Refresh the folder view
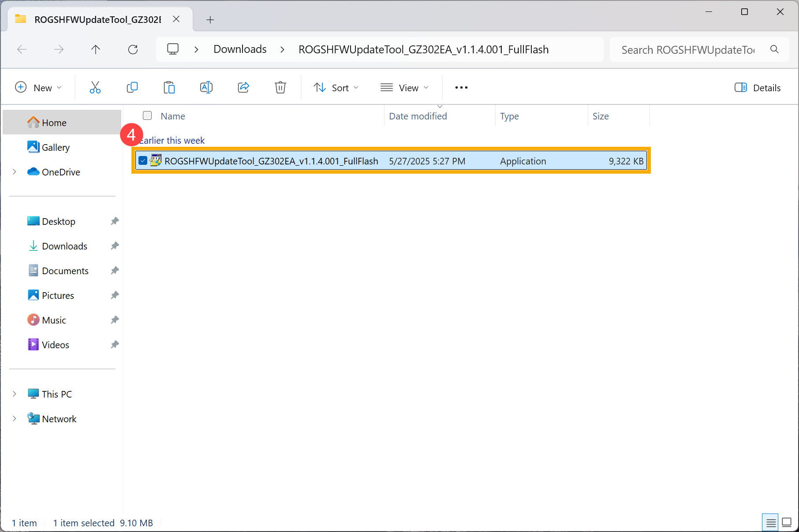799x532 pixels. click(x=133, y=49)
